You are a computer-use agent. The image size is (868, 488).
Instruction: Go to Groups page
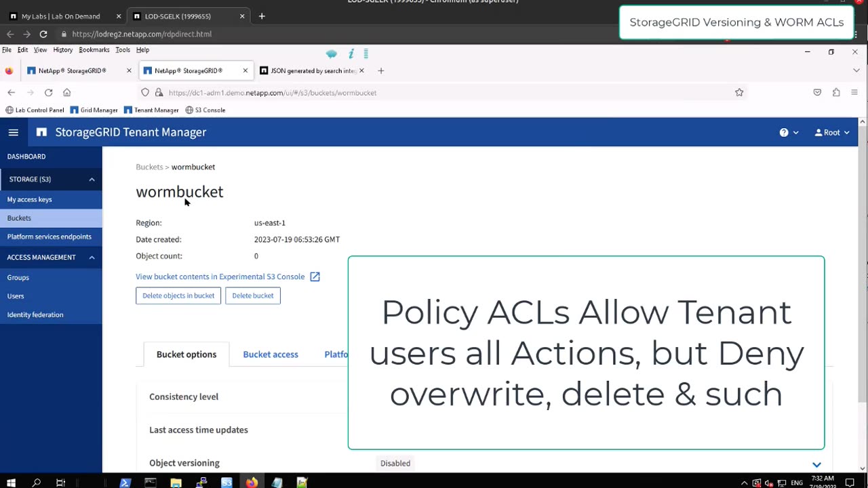pos(18,277)
